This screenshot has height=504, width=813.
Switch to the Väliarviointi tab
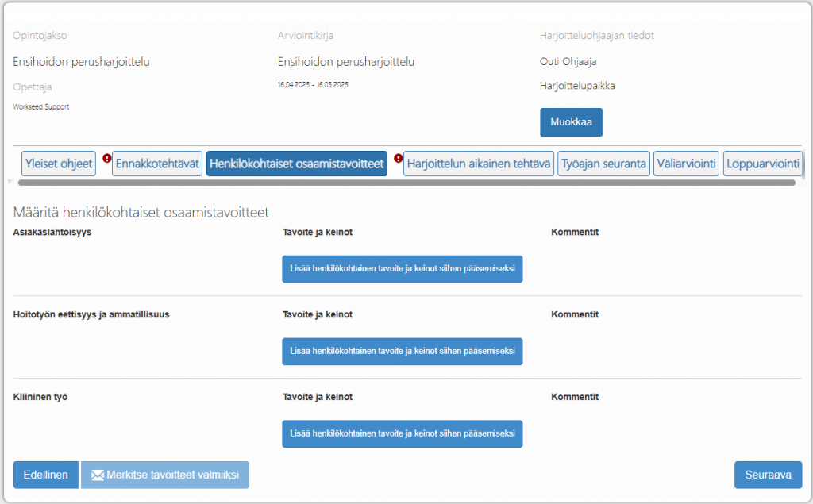tap(687, 164)
